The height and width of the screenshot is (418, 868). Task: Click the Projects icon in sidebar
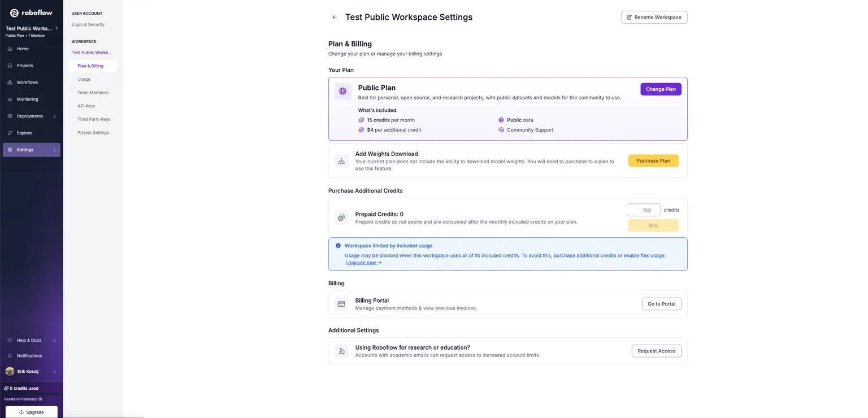[10, 66]
